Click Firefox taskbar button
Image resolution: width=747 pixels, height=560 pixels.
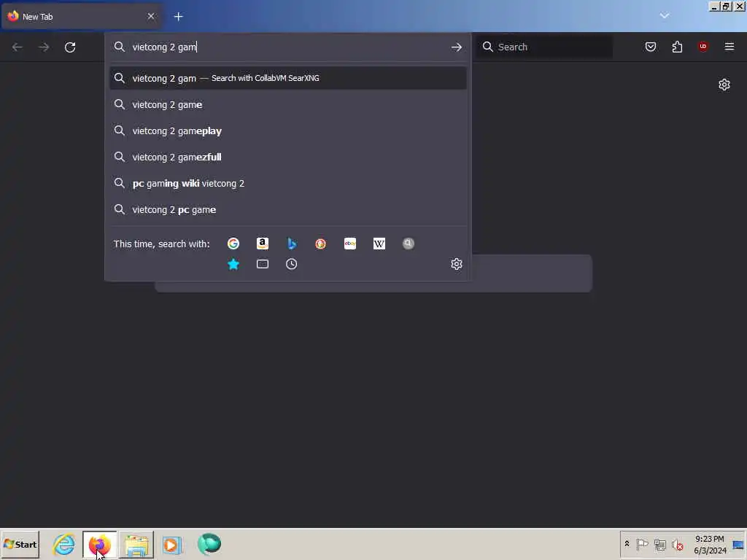(x=99, y=544)
